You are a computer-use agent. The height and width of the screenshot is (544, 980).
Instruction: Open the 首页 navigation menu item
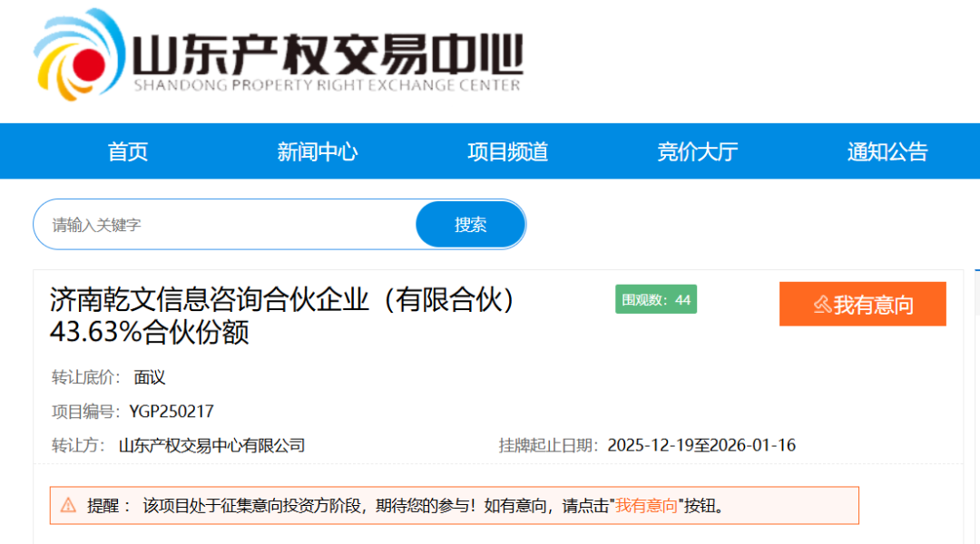coord(127,151)
